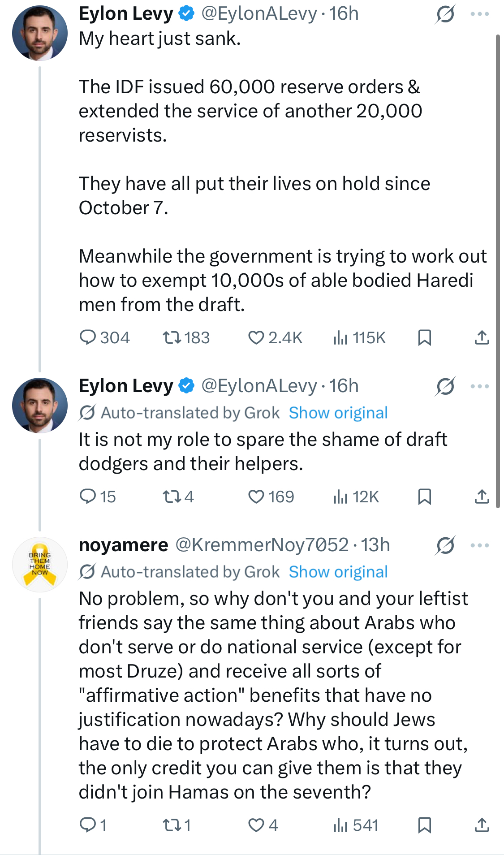Image resolution: width=504 pixels, height=855 pixels.
Task: Like the tweet about IDF reserve orders
Action: 256,337
